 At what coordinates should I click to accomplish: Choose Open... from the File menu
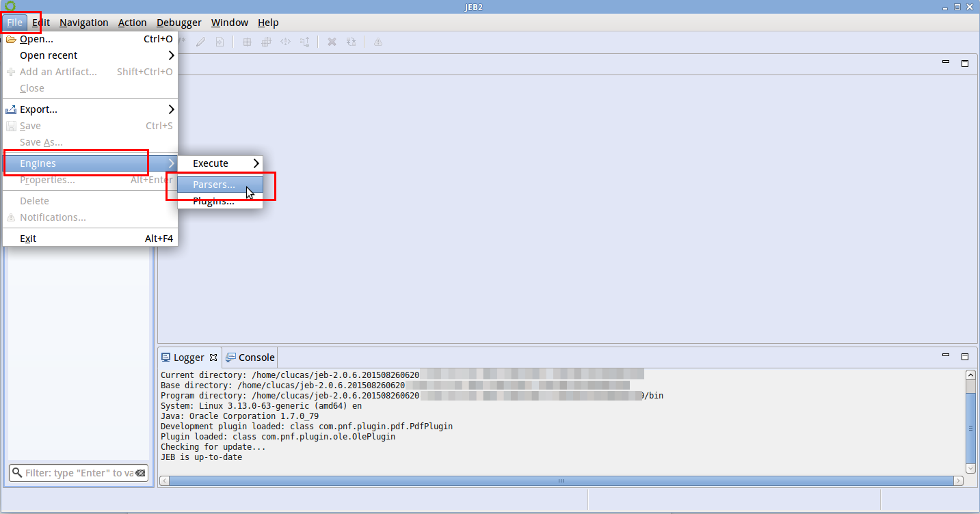90,39
